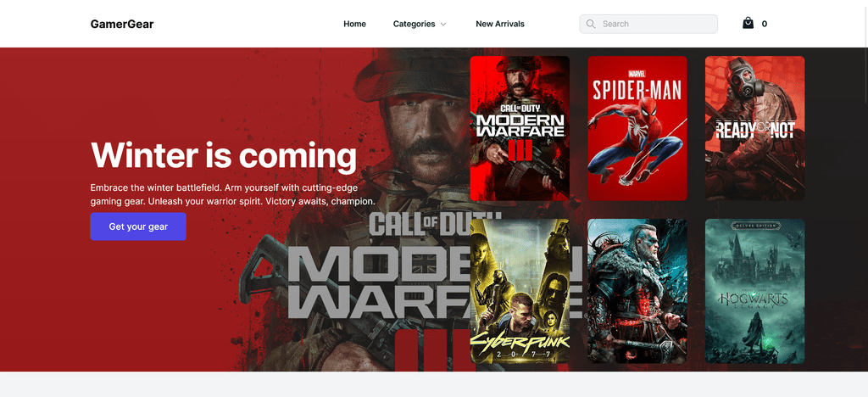The width and height of the screenshot is (868, 397).
Task: Open the Ready or Not game cover
Action: [x=754, y=128]
